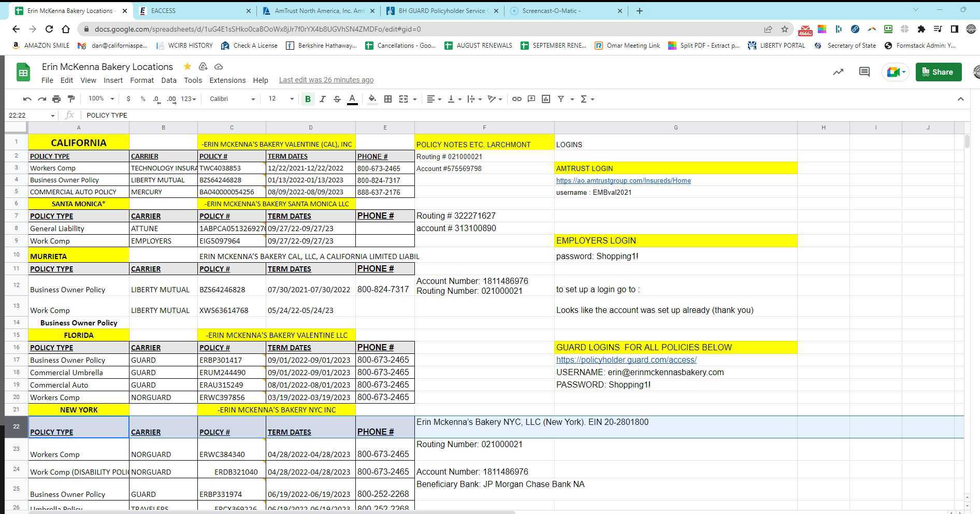This screenshot has height=514, width=980.
Task: Open the WCIRB HISTORY bookmark
Action: coord(184,46)
